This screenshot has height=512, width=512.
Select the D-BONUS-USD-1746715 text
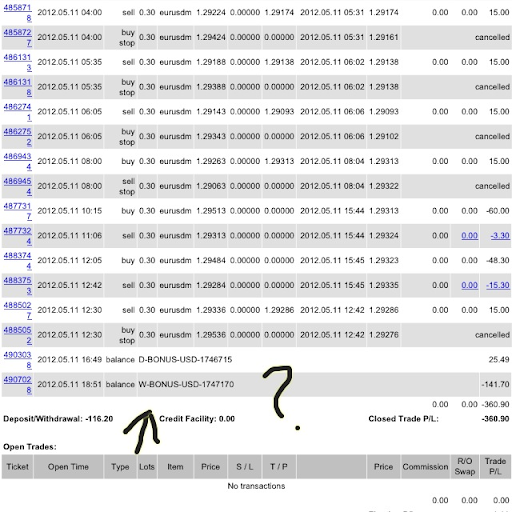(185, 360)
